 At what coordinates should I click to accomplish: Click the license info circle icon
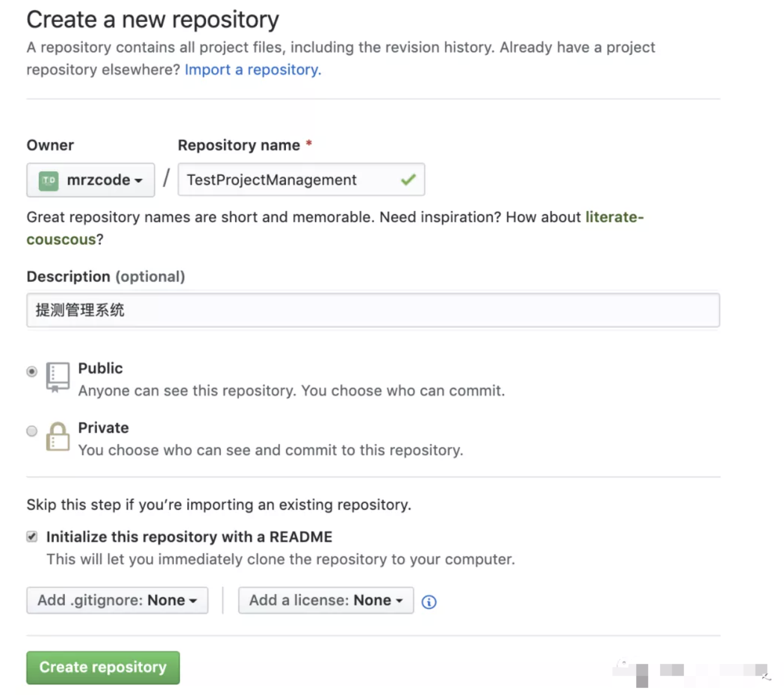(428, 602)
